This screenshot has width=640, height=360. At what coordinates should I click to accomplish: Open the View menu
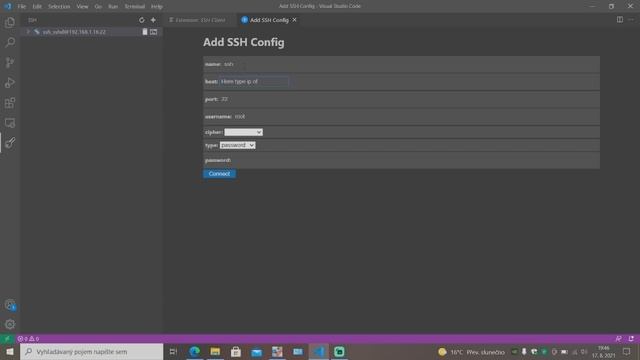pyautogui.click(x=82, y=7)
